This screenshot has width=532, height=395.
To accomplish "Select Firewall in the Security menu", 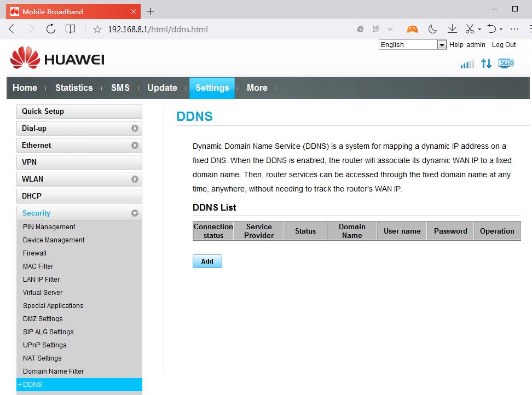I will 34,253.
